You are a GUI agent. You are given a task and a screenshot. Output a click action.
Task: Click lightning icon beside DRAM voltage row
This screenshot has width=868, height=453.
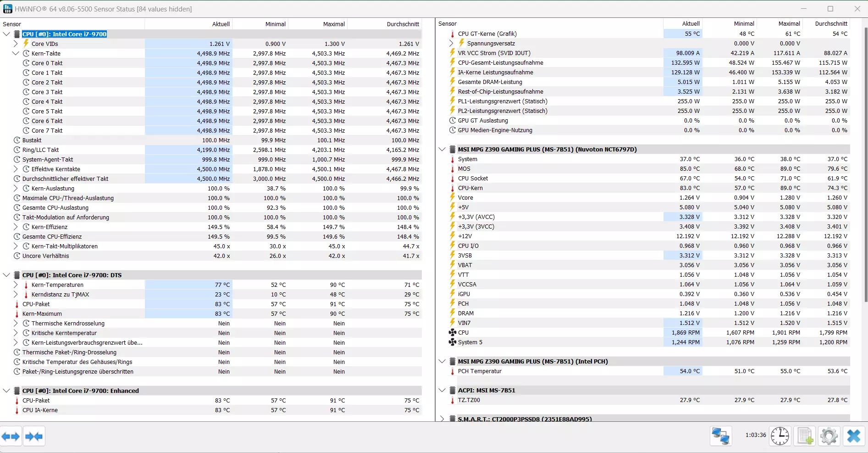point(453,313)
